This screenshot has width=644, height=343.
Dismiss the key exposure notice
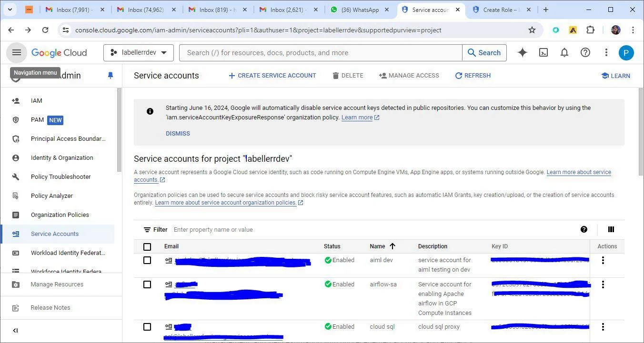tap(178, 134)
